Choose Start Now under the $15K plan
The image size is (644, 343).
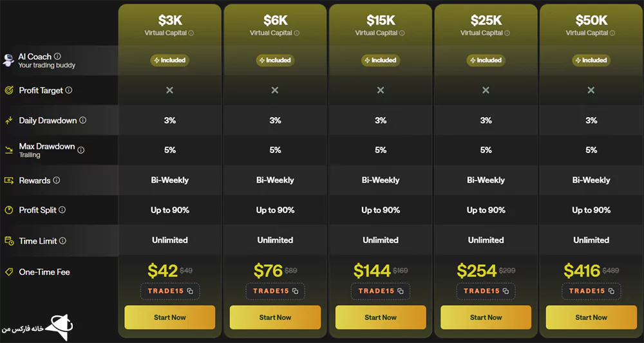point(381,317)
